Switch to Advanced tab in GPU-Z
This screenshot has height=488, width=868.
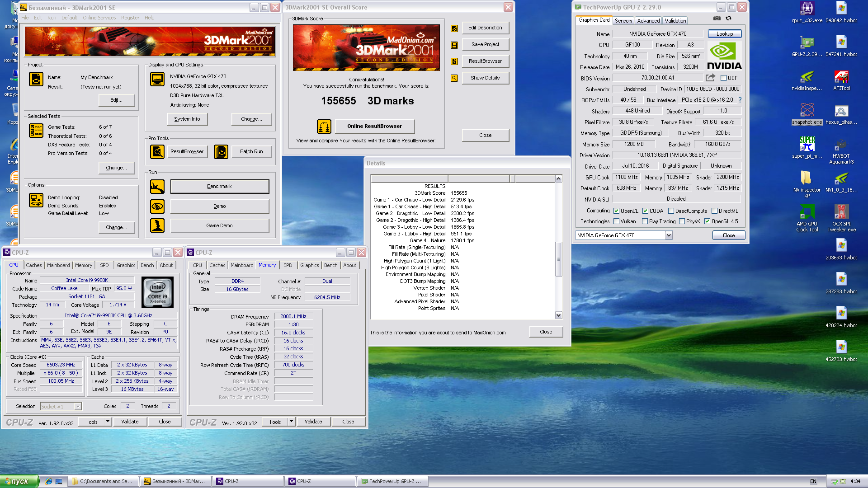pos(648,21)
